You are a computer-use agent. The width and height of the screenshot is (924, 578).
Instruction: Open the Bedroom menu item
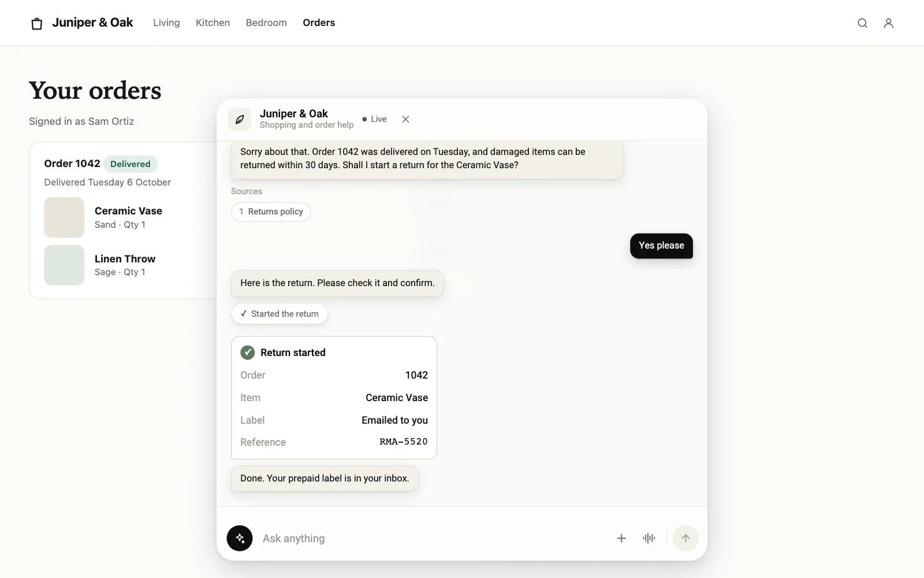[x=266, y=23]
